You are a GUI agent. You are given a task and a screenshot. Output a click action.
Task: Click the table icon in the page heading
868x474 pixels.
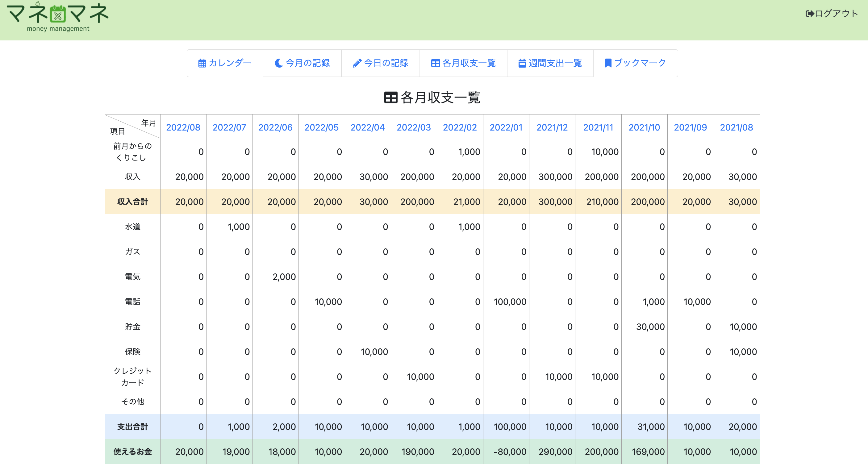(x=391, y=98)
